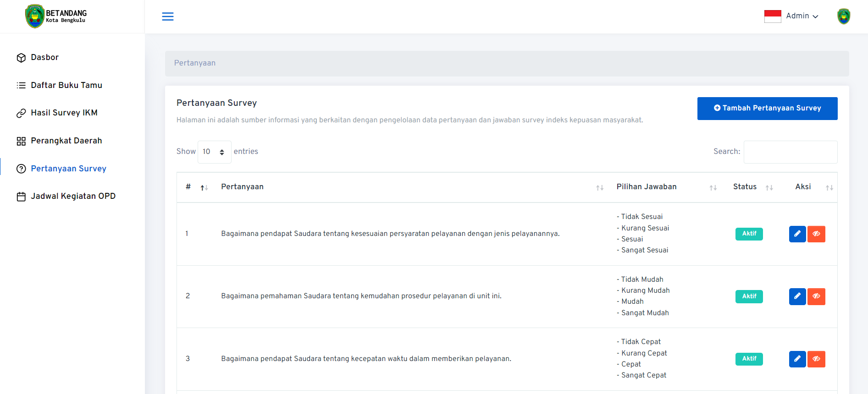
Task: Click Tambah Pertanyaan Survey button
Action: pos(767,109)
